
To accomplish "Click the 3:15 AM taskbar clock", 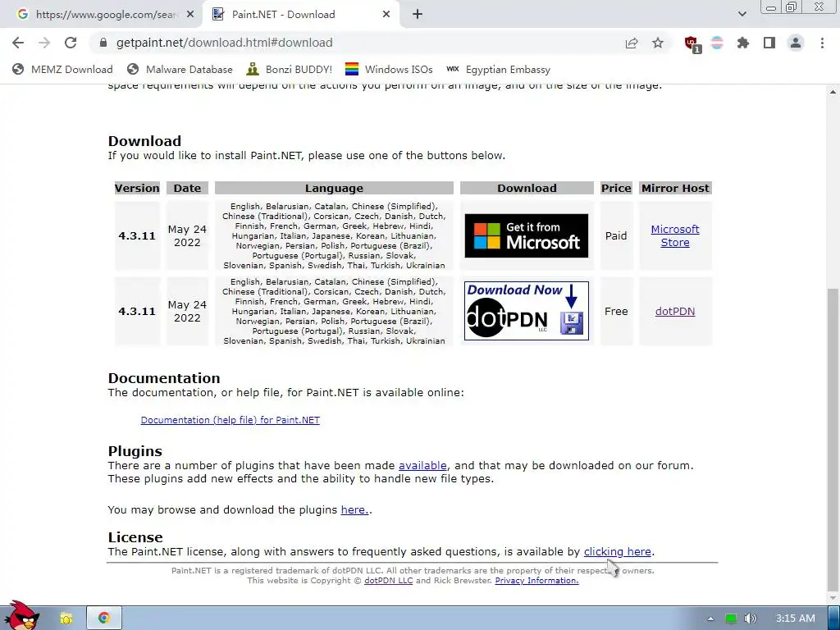I will coord(796,619).
